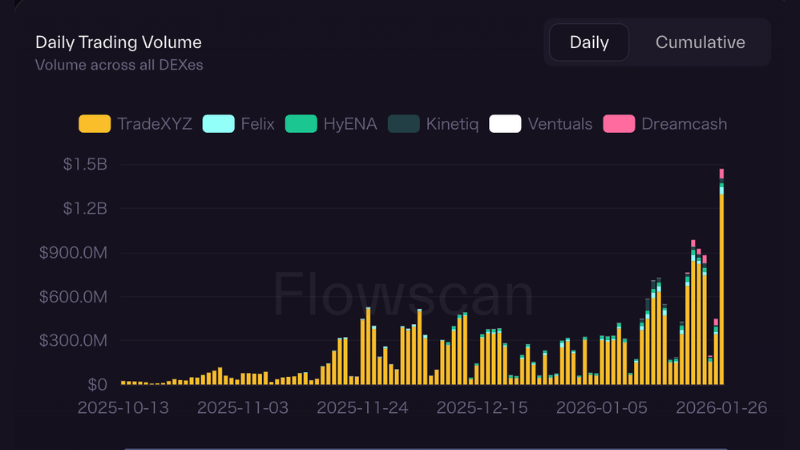This screenshot has width=800, height=450.
Task: Click the HyENA legend label
Action: pyautogui.click(x=351, y=124)
